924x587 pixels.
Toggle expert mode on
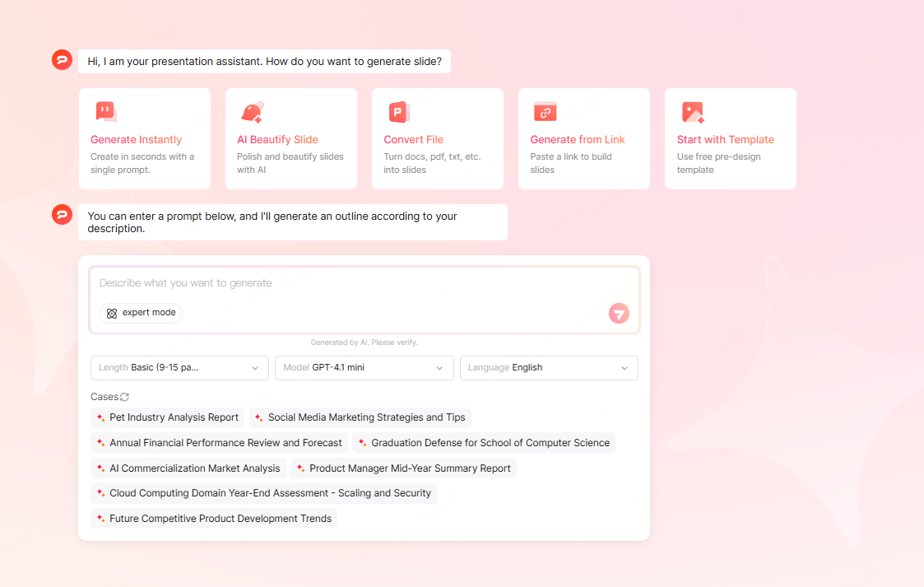coord(141,313)
